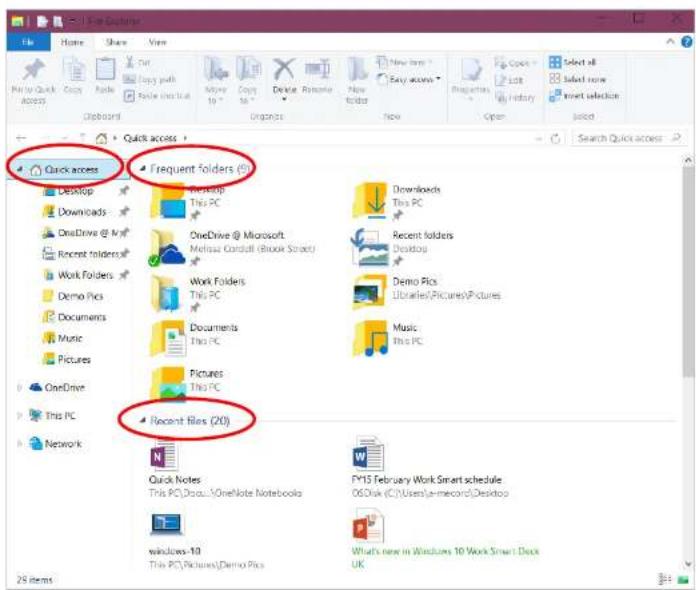
Task: Select the Quick Notes OneNote file
Action: pyautogui.click(x=225, y=467)
